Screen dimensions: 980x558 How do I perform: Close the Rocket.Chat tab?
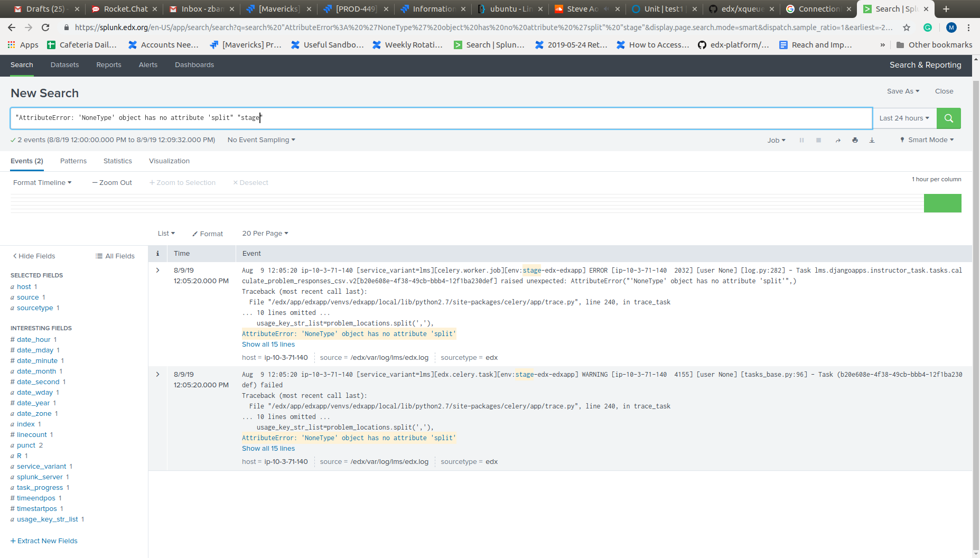tap(154, 9)
